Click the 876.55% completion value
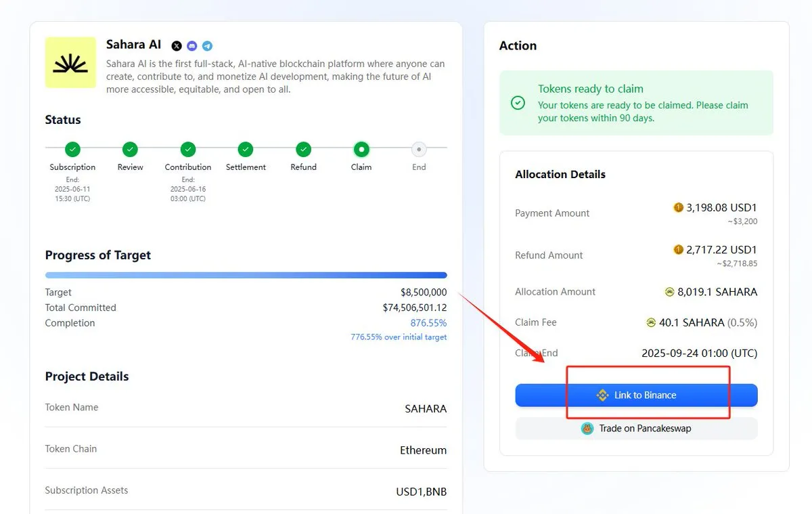This screenshot has height=514, width=812. pyautogui.click(x=428, y=323)
